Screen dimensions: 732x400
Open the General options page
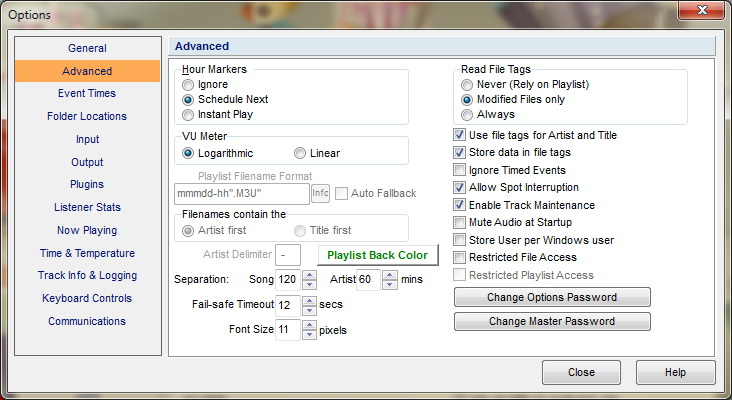point(87,48)
